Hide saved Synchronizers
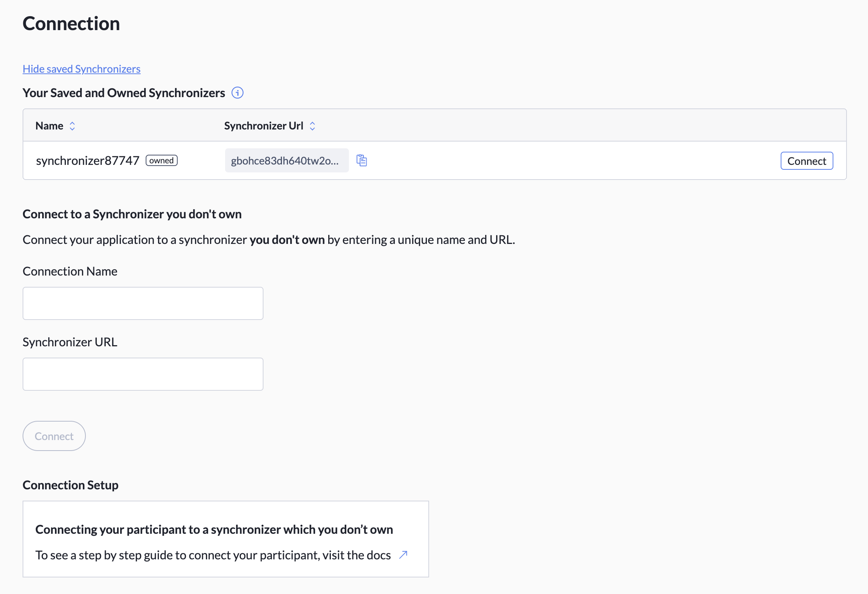 (x=81, y=69)
